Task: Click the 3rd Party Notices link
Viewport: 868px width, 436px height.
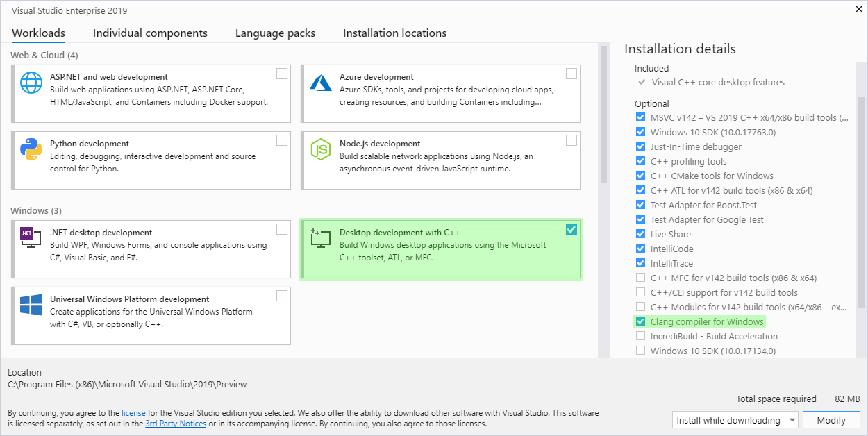Action: 176,424
